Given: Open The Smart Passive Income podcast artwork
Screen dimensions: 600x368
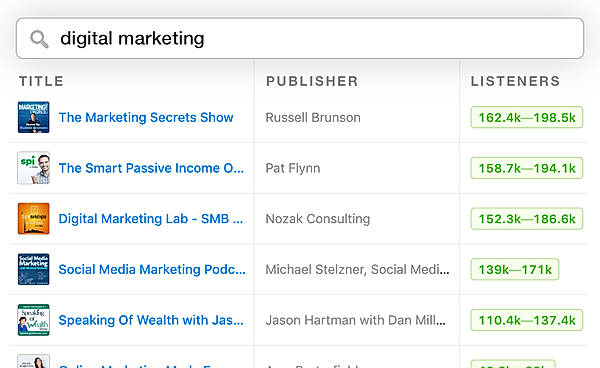Looking at the screenshot, I should 34,168.
